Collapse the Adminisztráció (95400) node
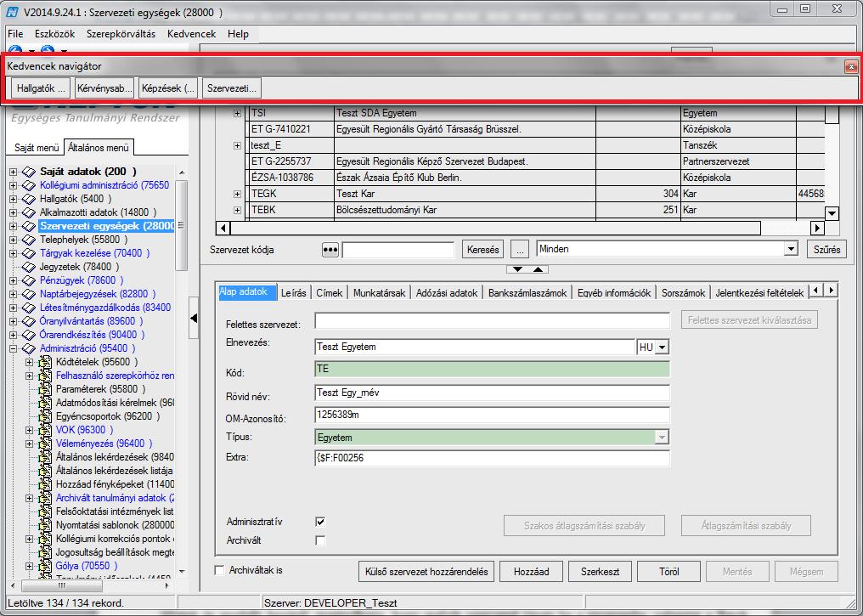 pos(14,348)
